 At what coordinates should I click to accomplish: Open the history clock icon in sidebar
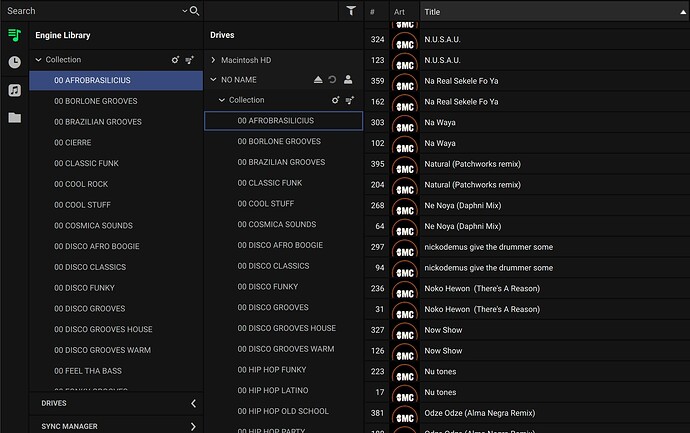(15, 62)
